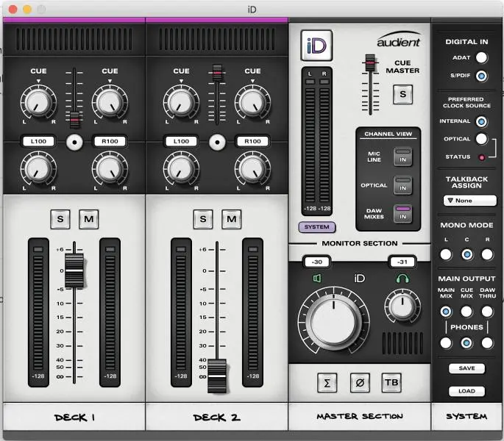Mute Deck 2 with the M button
The image size is (504, 441).
232,218
